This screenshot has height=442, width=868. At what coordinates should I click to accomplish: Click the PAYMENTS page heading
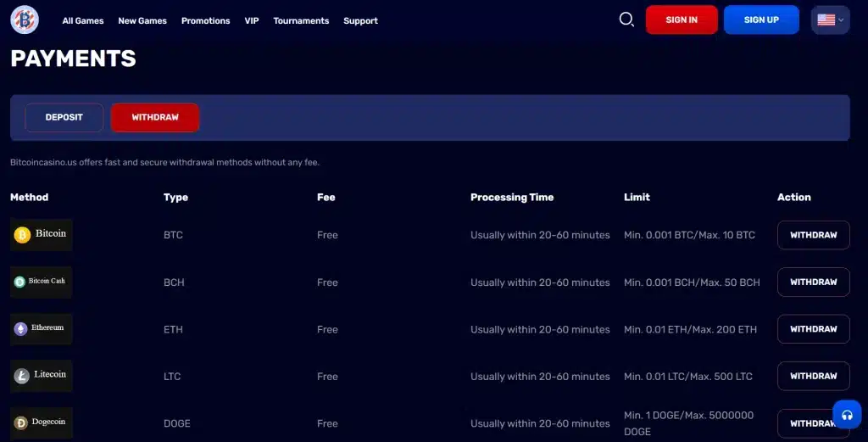(x=73, y=59)
